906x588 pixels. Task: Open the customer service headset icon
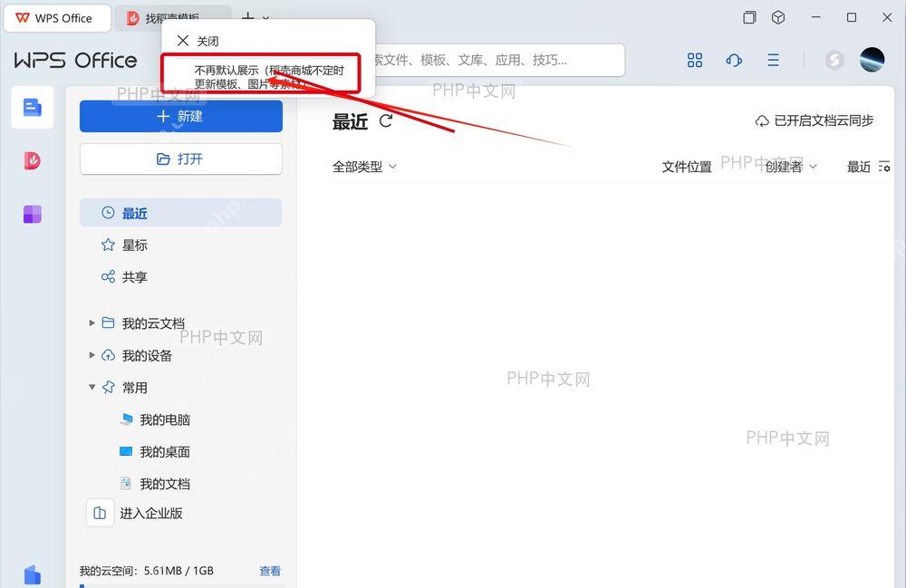[734, 60]
